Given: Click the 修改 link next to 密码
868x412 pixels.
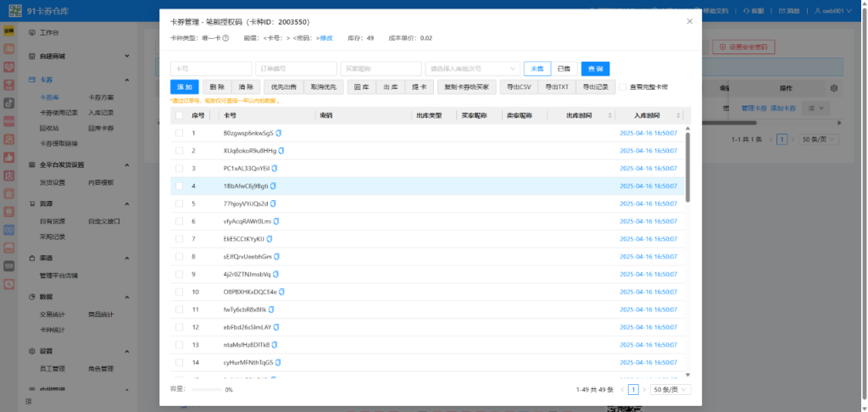Looking at the screenshot, I should pos(326,38).
